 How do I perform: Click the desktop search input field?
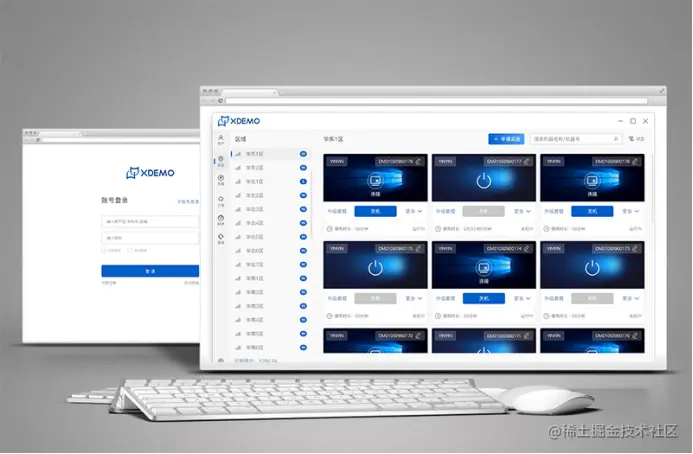click(x=576, y=139)
